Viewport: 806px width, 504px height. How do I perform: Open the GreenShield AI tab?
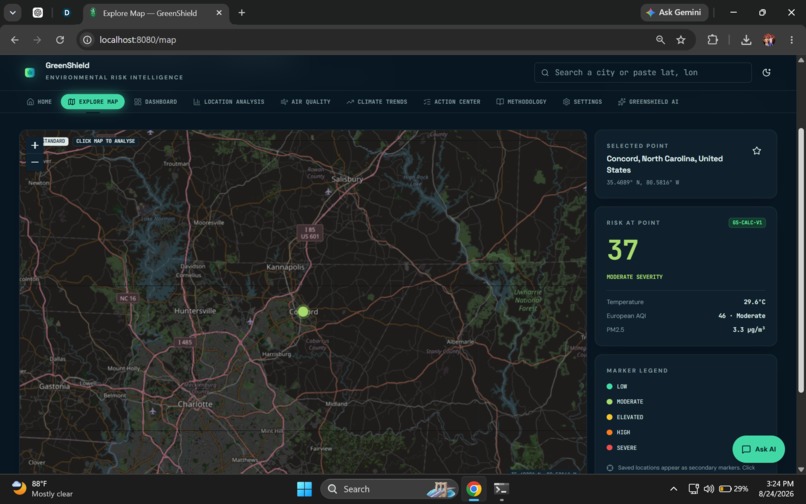click(x=648, y=102)
